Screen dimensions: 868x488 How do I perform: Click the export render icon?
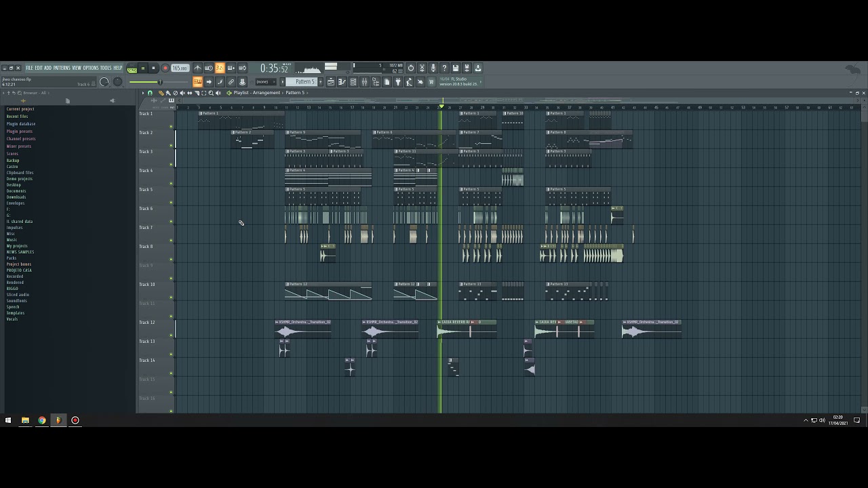click(467, 68)
